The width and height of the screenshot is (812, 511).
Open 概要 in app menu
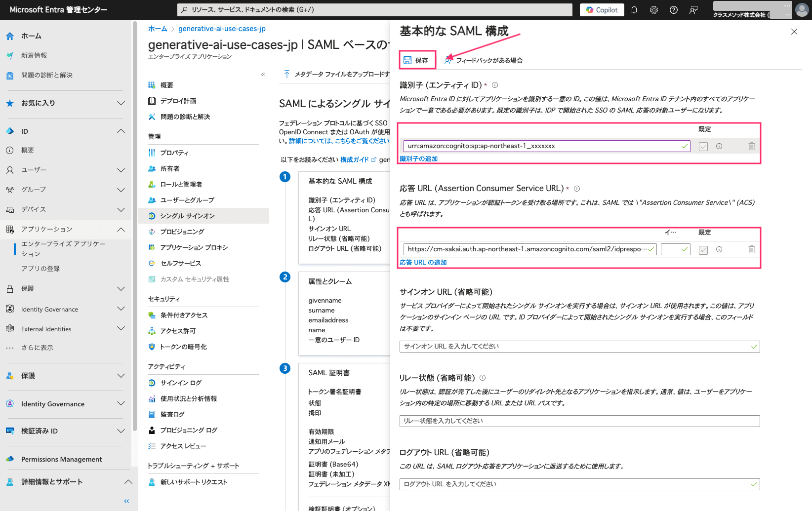point(167,85)
